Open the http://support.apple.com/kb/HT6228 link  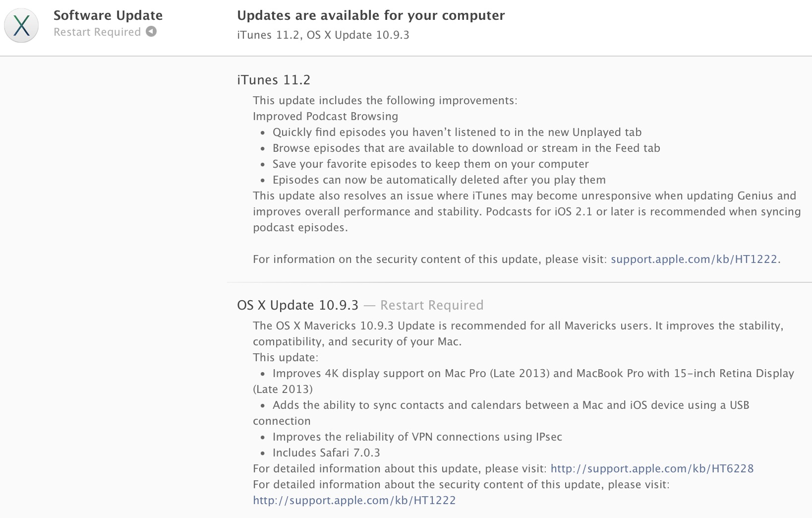[x=652, y=468]
